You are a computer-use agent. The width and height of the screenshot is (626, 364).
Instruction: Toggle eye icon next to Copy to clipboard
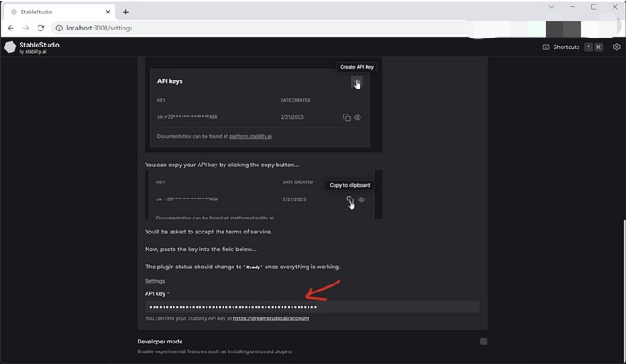361,199
